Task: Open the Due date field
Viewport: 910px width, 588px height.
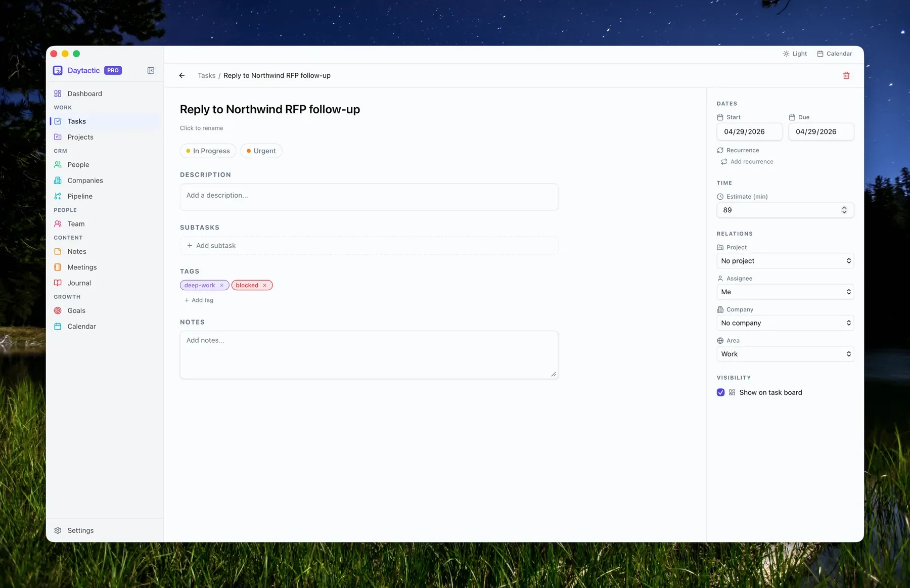Action: tap(821, 131)
